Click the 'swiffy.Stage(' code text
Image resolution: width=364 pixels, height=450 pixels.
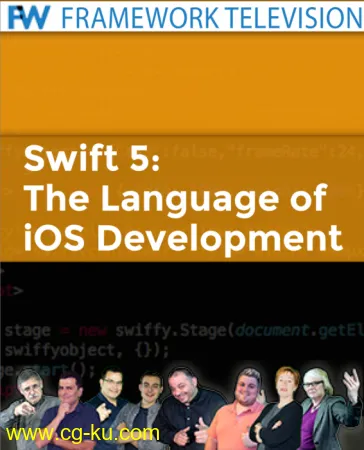pyautogui.click(x=175, y=331)
